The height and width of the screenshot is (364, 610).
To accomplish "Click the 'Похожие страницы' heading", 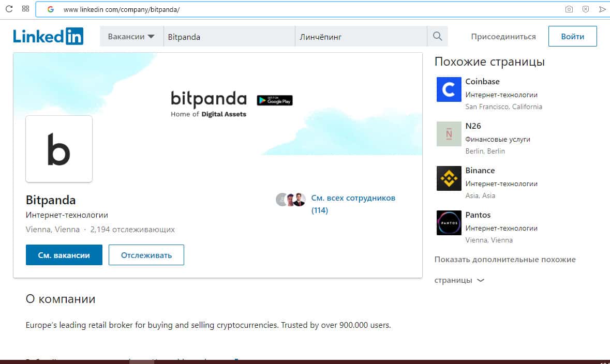I will click(489, 62).
